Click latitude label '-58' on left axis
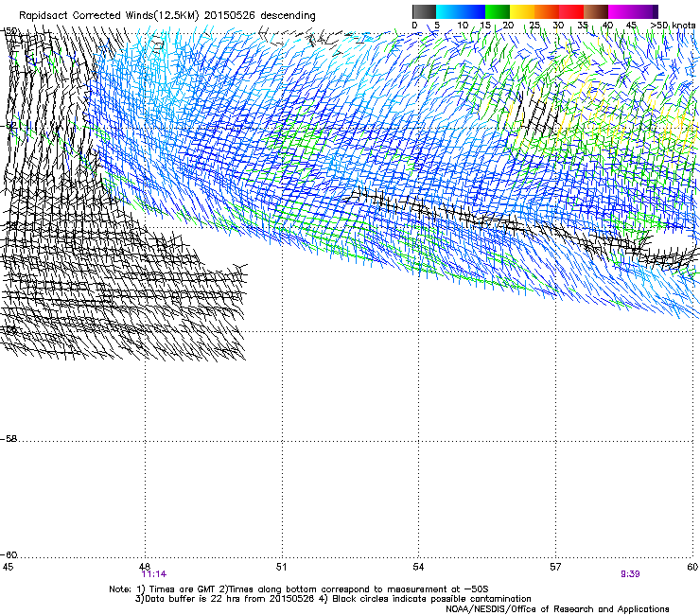700x615 pixels. [9, 439]
